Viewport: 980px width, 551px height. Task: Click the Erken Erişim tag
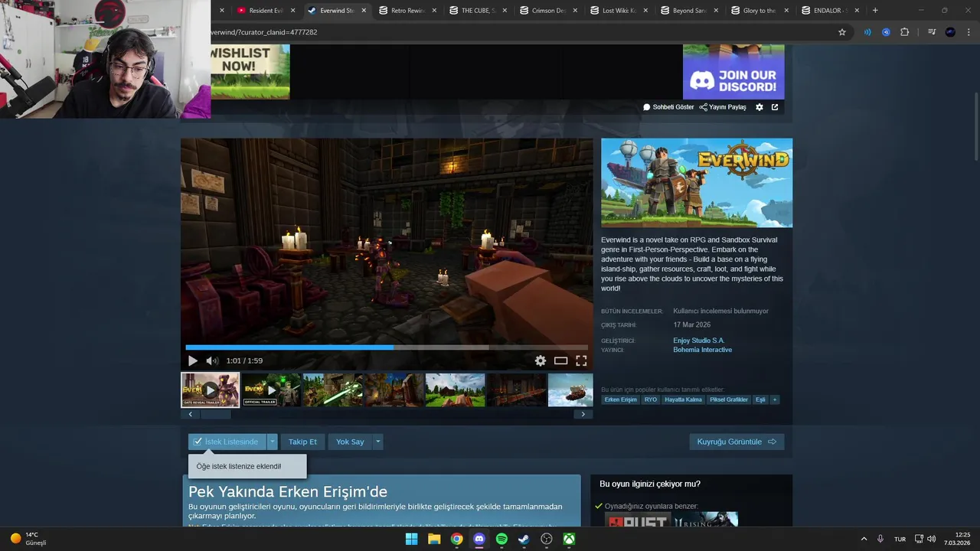pos(620,399)
